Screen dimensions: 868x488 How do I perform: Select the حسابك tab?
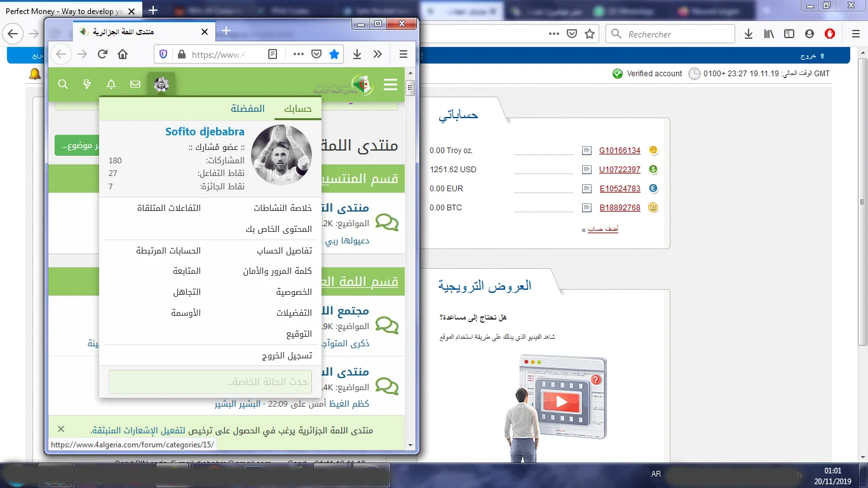[297, 109]
